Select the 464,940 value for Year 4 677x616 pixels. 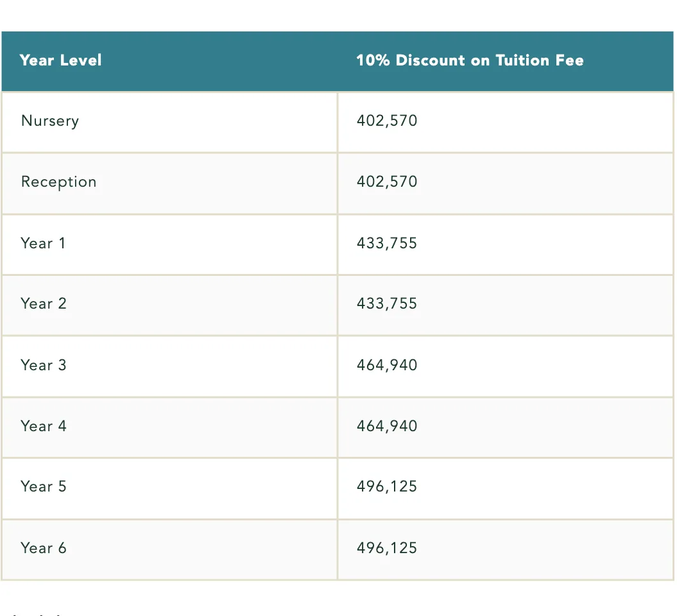point(387,426)
